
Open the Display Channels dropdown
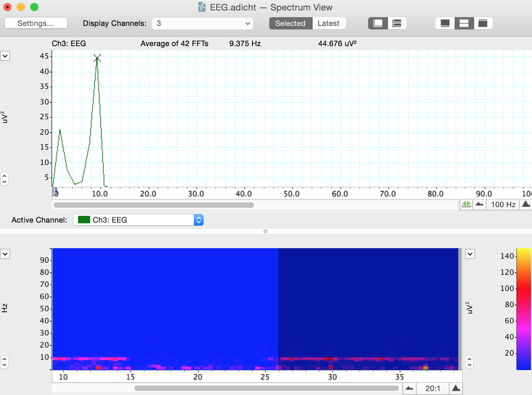(202, 24)
